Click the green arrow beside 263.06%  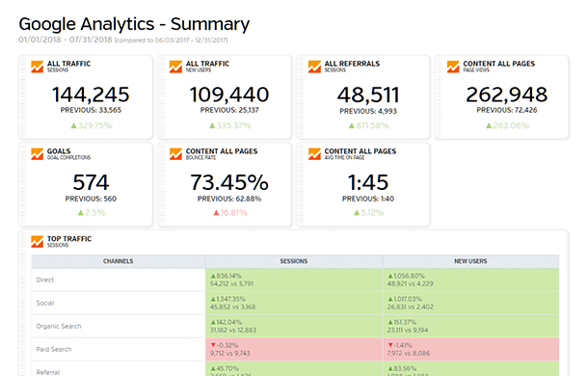pos(489,125)
